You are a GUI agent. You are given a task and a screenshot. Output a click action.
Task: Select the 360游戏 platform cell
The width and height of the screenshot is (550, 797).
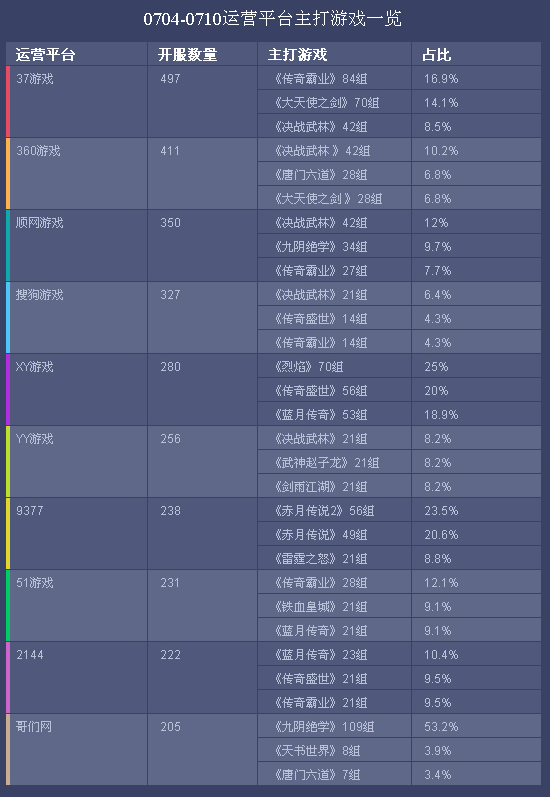79,174
